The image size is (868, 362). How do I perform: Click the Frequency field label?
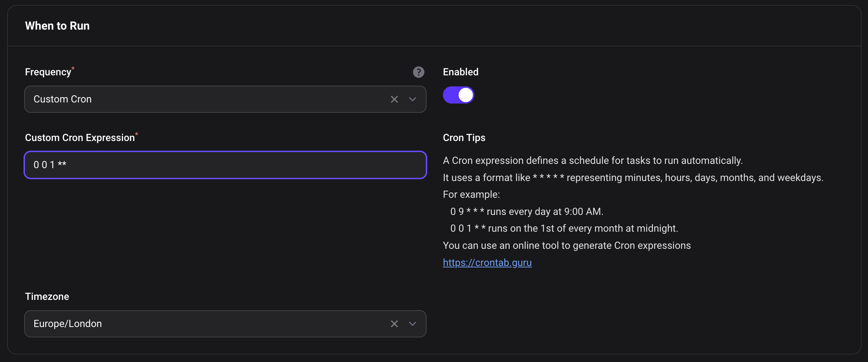coord(48,72)
